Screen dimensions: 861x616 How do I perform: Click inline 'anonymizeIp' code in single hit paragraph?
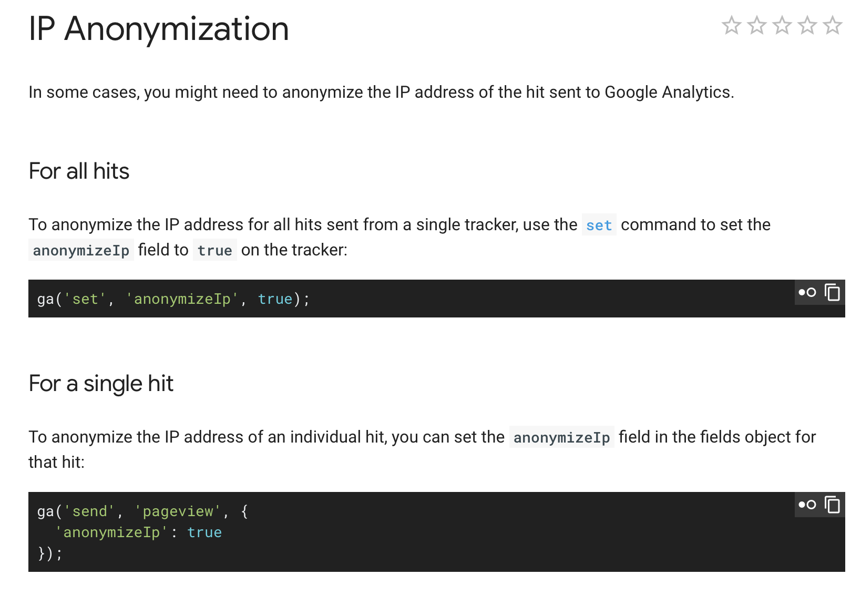pyautogui.click(x=561, y=438)
